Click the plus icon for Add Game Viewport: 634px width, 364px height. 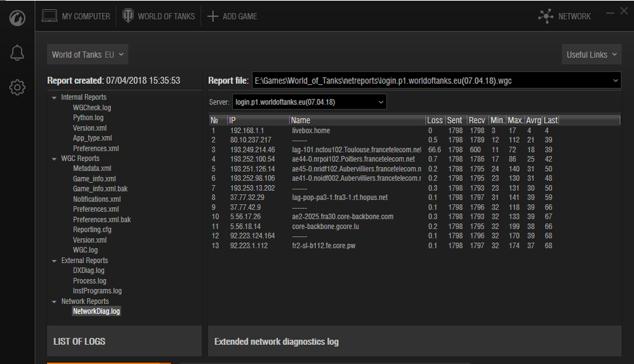pos(213,16)
